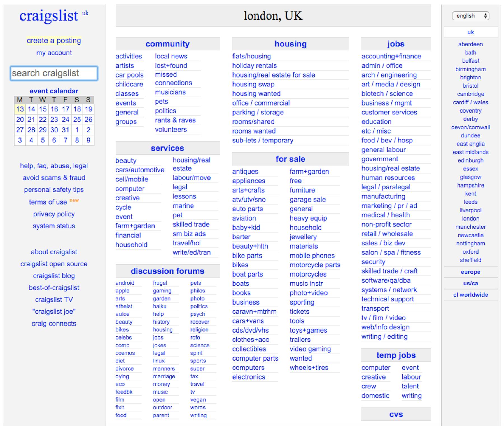Open wheels+tires category
This screenshot has width=504, height=426.
point(309,368)
